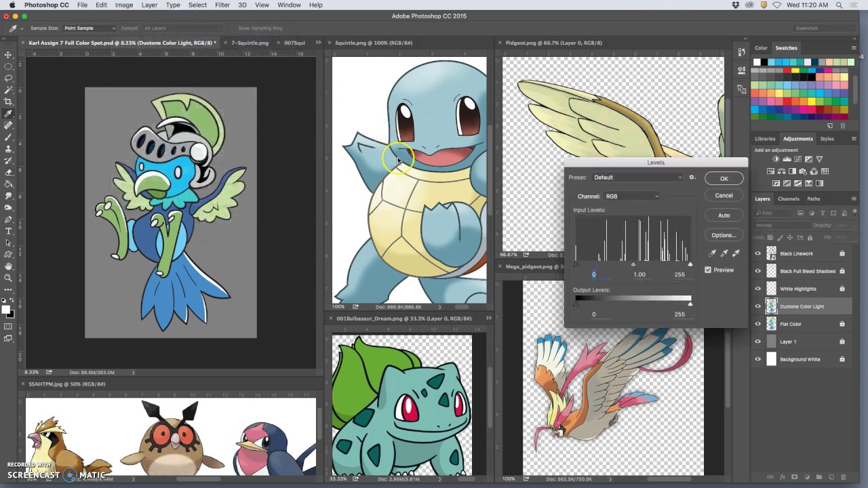The image size is (868, 488).
Task: Click the white point eyedropper in Levels
Action: point(736,253)
